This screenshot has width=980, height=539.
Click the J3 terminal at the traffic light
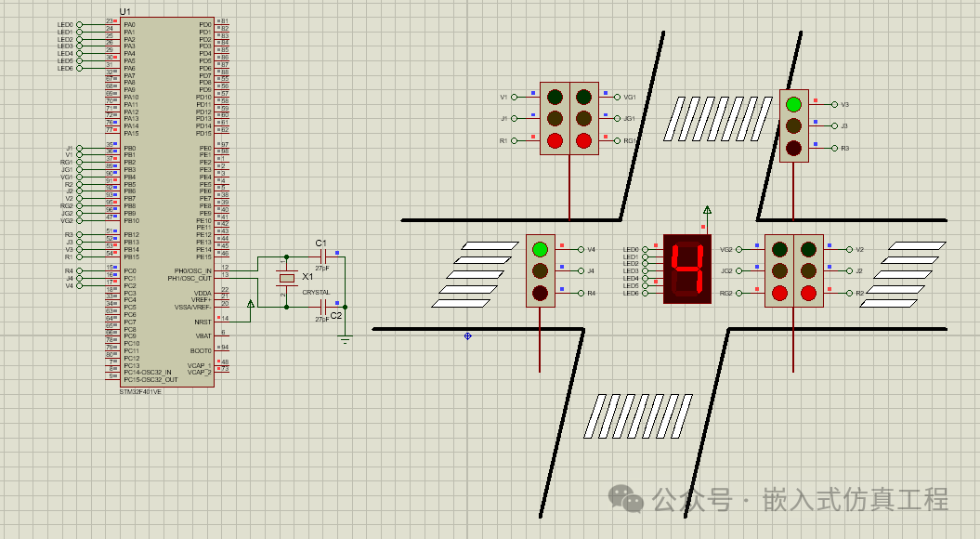(834, 125)
